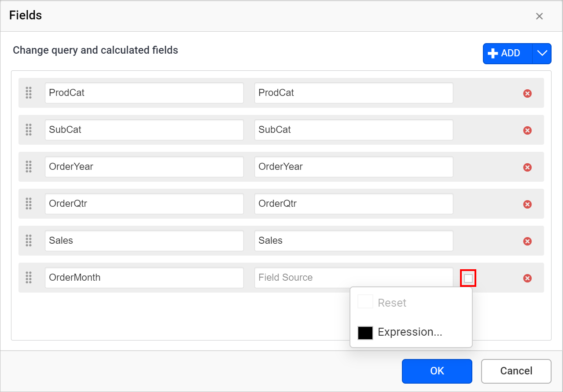Viewport: 563px width, 392px height.
Task: Remove the OrderMonth field row
Action: pyautogui.click(x=527, y=278)
